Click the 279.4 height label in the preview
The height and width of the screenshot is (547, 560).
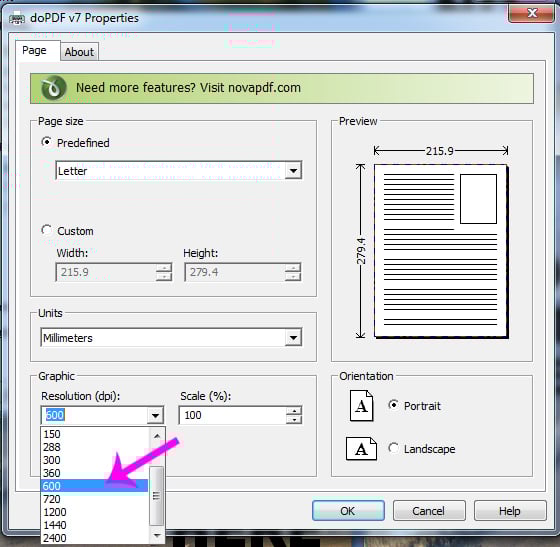click(361, 251)
